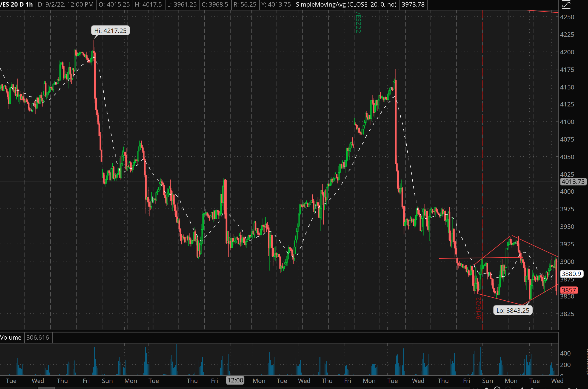Screen dimensions: 588x389
Task: Click the highlighted 12:00 time marker
Action: 235,380
